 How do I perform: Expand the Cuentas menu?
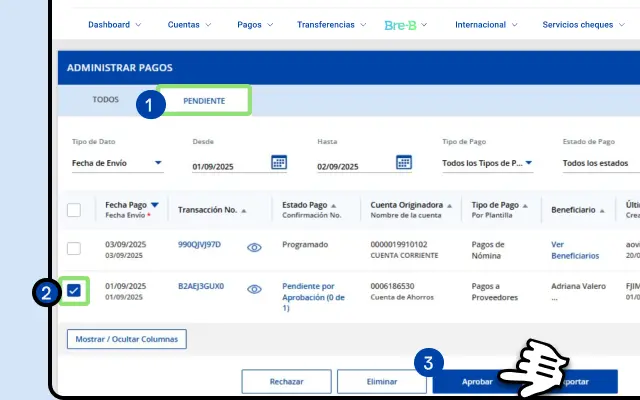click(189, 24)
